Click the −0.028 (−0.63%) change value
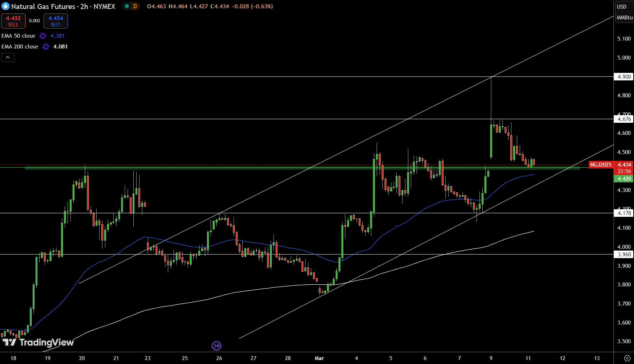The width and height of the screenshot is (634, 364). [x=252, y=6]
